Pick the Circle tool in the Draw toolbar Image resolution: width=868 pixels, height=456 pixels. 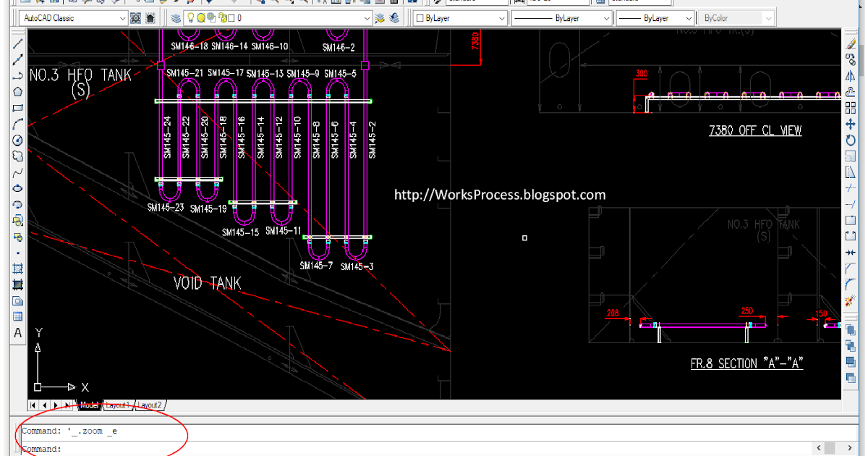pyautogui.click(x=18, y=140)
